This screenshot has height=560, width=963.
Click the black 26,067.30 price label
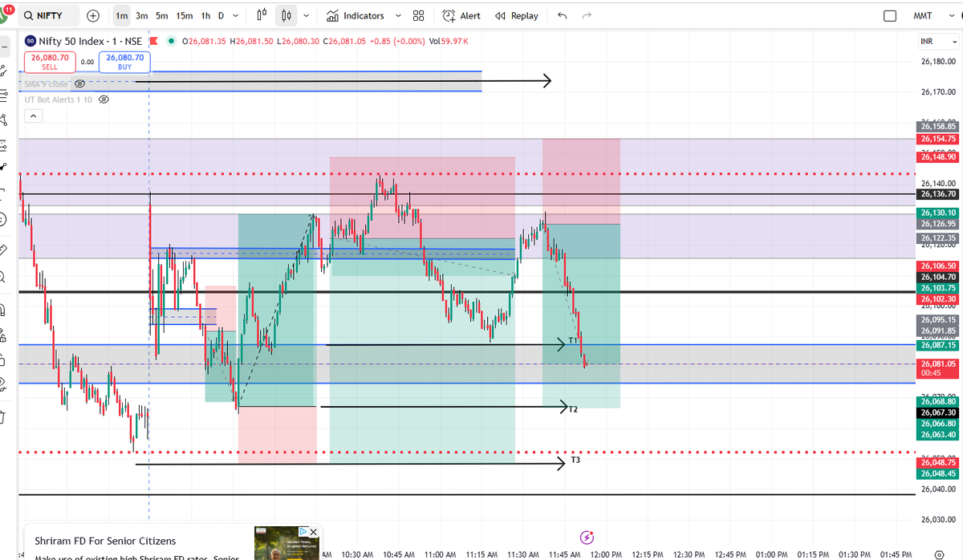[x=938, y=412]
